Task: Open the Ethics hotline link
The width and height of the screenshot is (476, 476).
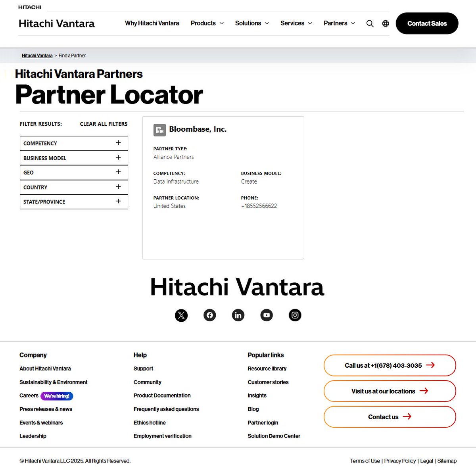Action: pos(150,422)
